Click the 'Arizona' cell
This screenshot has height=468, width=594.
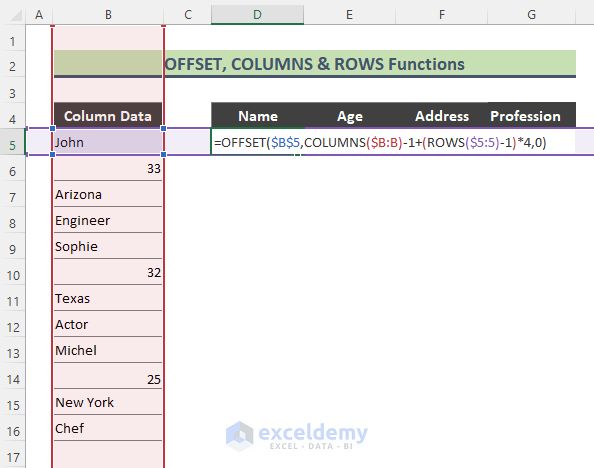(108, 194)
